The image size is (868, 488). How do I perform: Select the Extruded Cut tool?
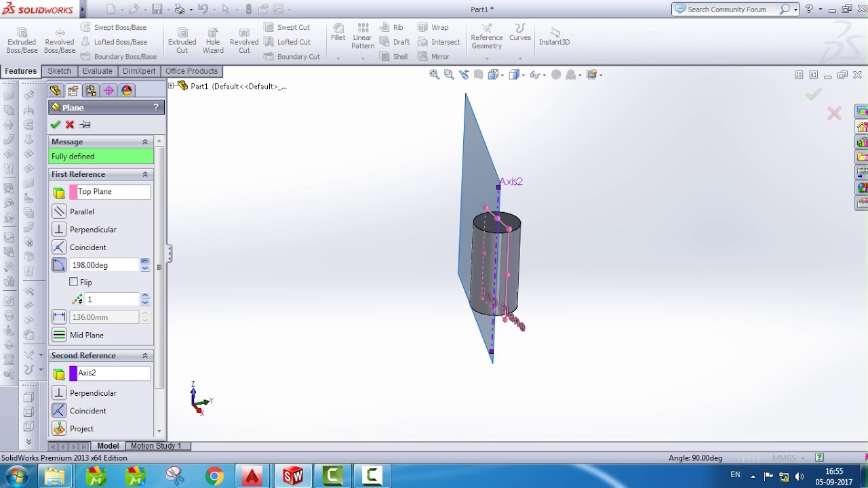(182, 41)
